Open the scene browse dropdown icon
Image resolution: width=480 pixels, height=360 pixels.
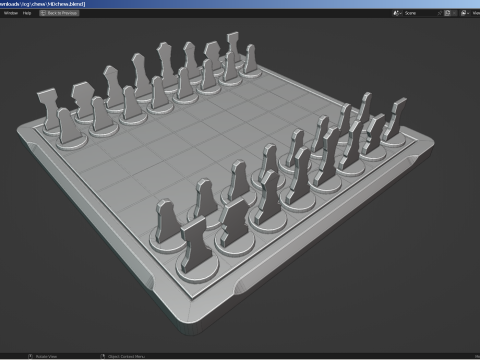[x=397, y=13]
